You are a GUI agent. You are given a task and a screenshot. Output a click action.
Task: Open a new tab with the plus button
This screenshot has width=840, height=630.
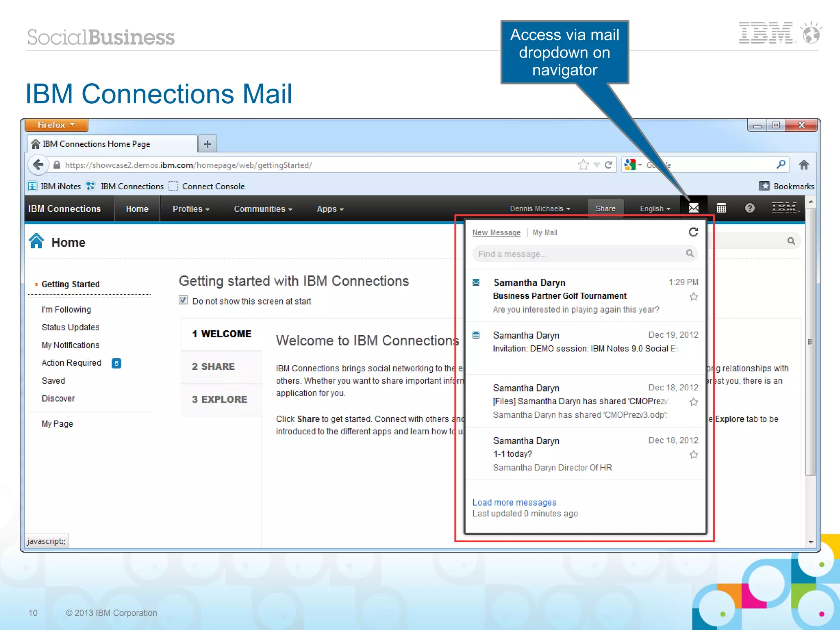(208, 144)
